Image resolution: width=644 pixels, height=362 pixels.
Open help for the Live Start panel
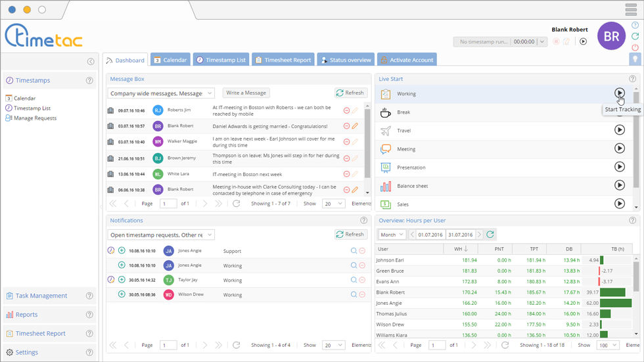[x=632, y=79]
